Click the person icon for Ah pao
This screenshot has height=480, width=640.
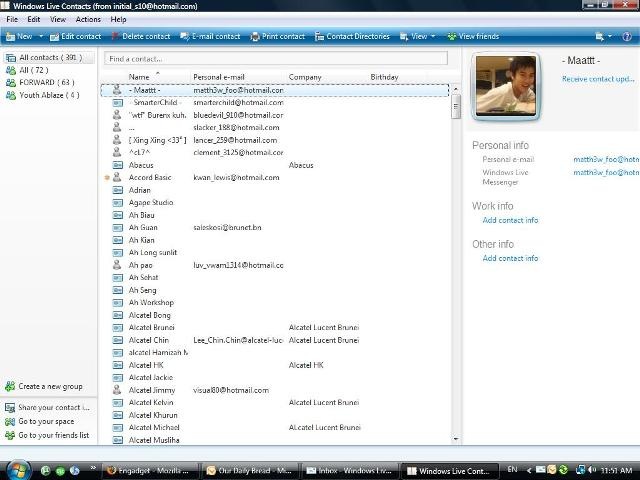click(117, 265)
